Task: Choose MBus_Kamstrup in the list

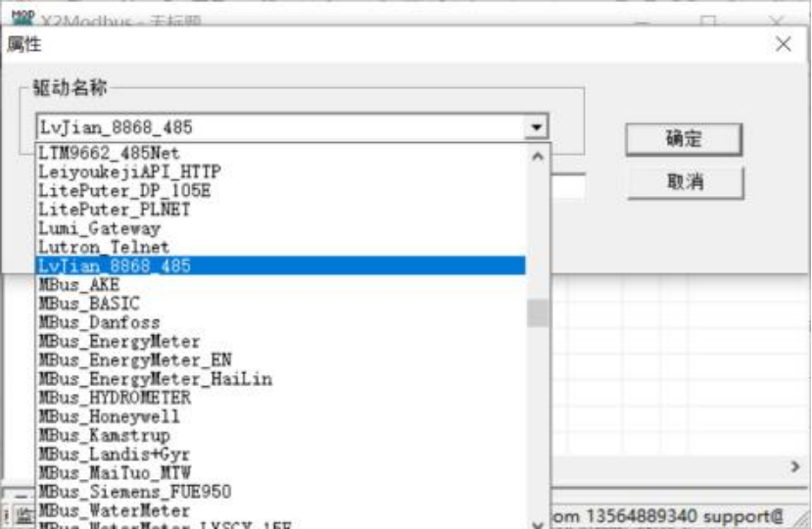Action: (281, 435)
